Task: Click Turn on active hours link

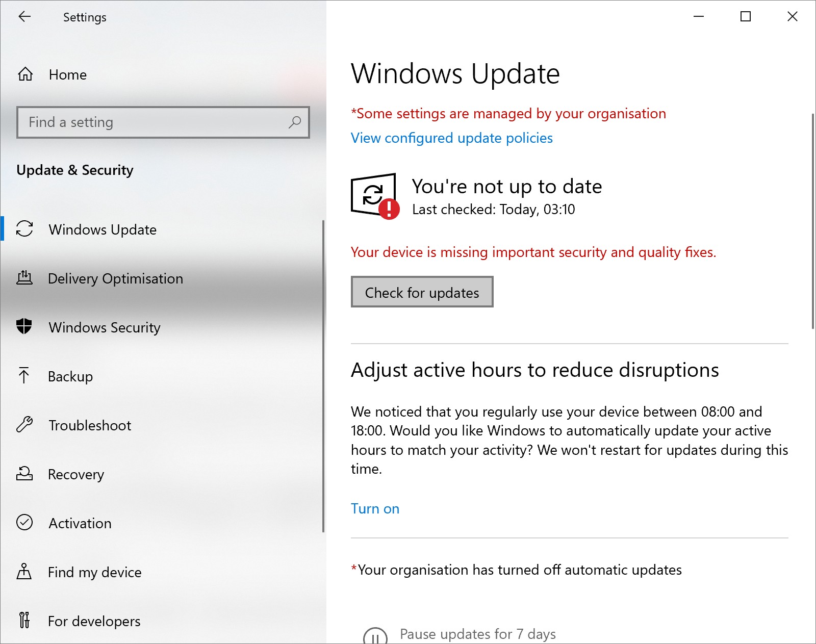Action: [375, 508]
